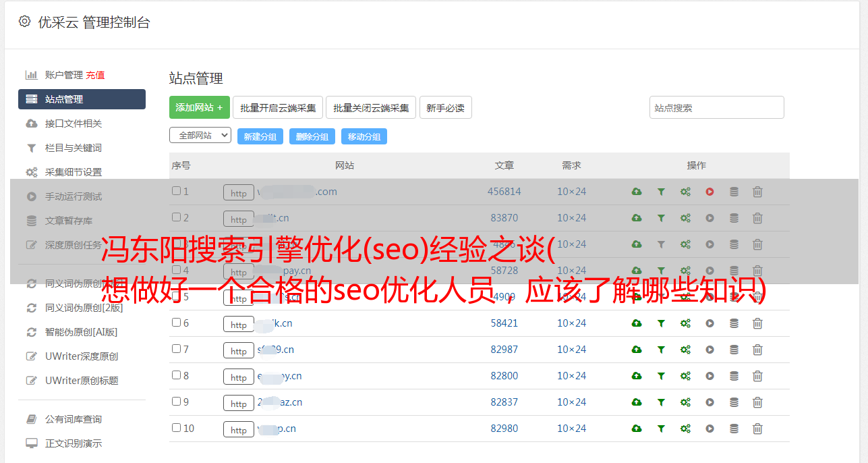The image size is (868, 463).
Task: Click the play icon in row 8
Action: 710,376
